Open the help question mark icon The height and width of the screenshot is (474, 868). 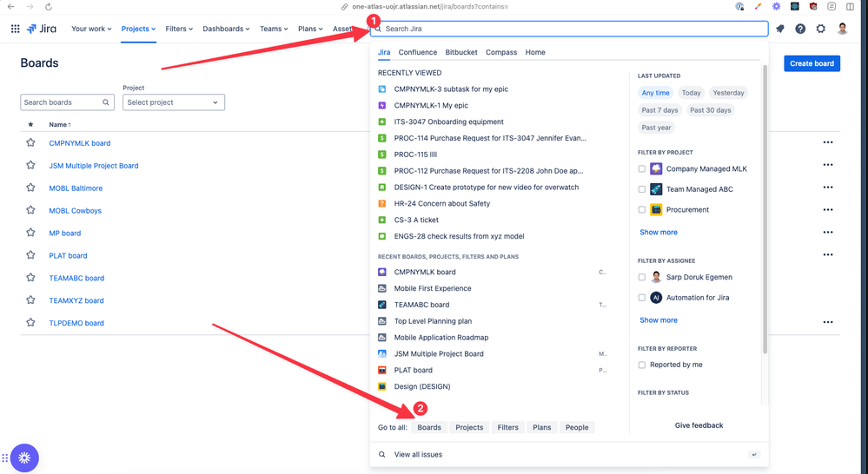[800, 29]
